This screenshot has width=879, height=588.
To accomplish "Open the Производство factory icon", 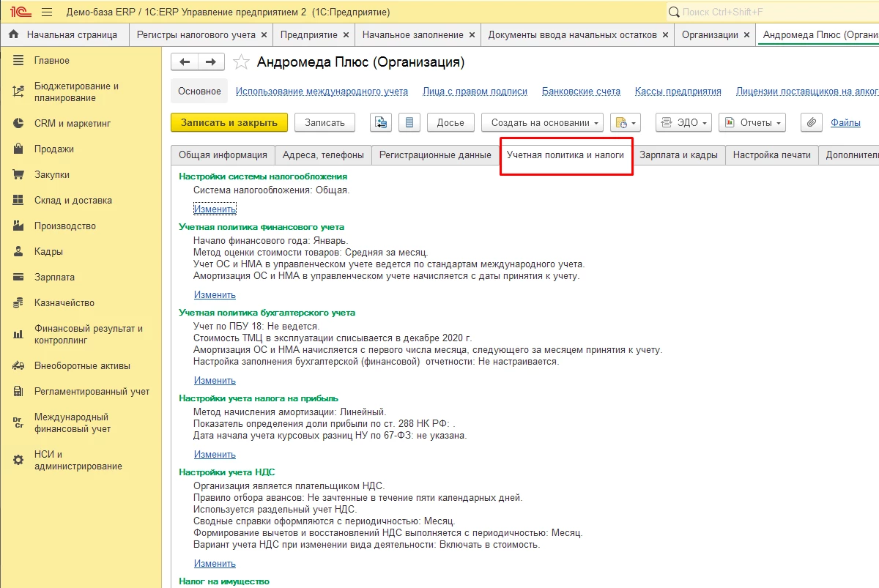I will coord(19,226).
